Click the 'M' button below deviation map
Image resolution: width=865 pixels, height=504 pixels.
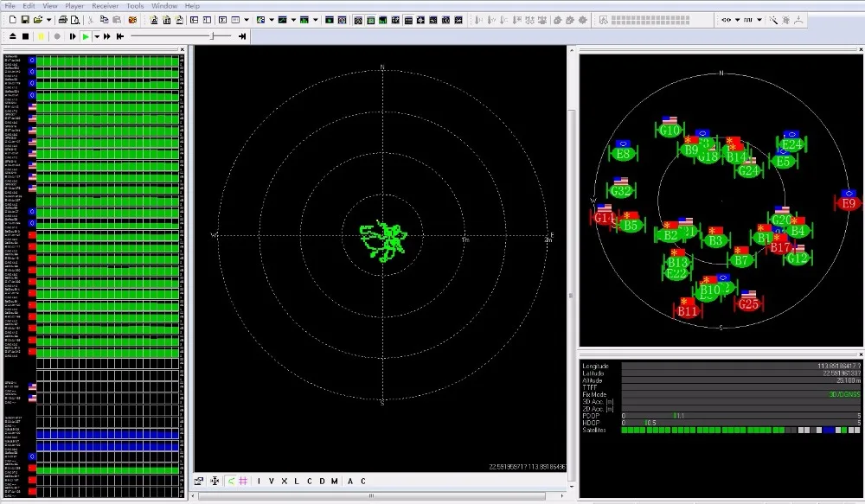point(334,482)
